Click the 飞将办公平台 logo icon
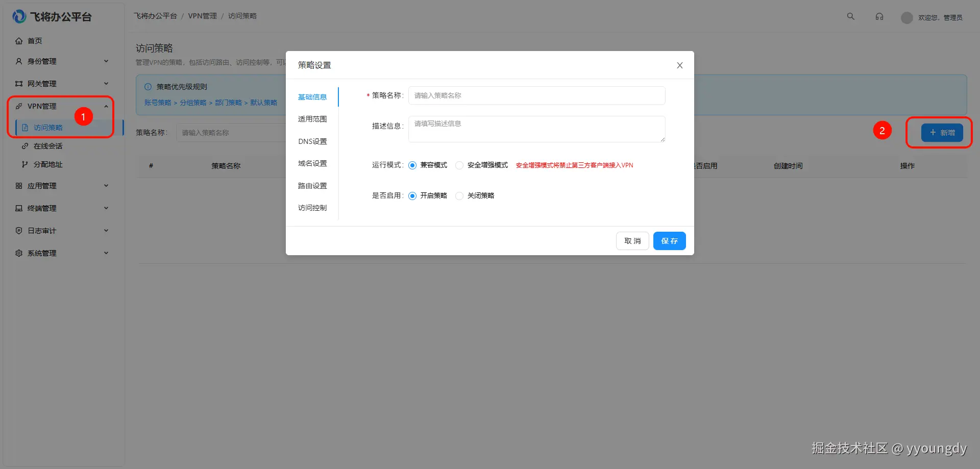980x469 pixels. pos(19,16)
